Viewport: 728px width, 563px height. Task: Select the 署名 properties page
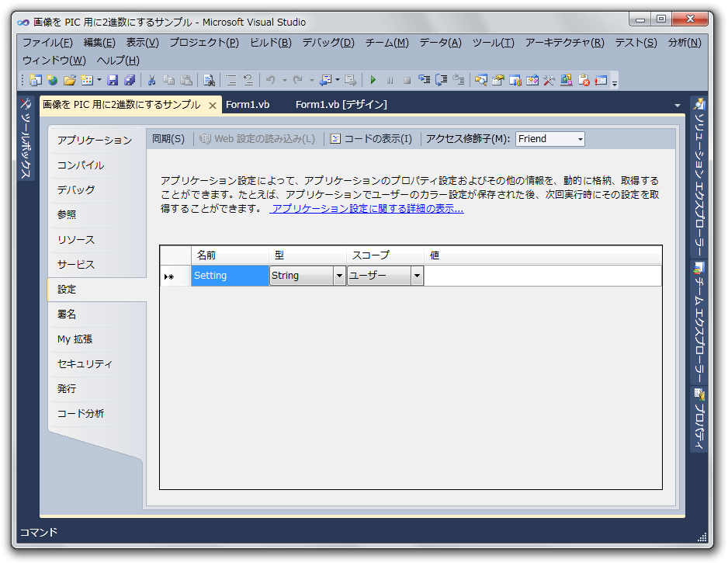tap(96, 314)
